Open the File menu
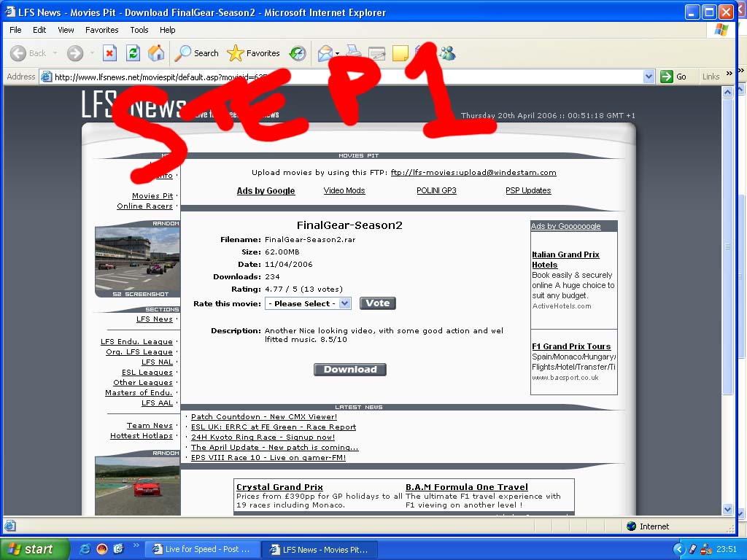747x560 pixels. click(x=15, y=30)
